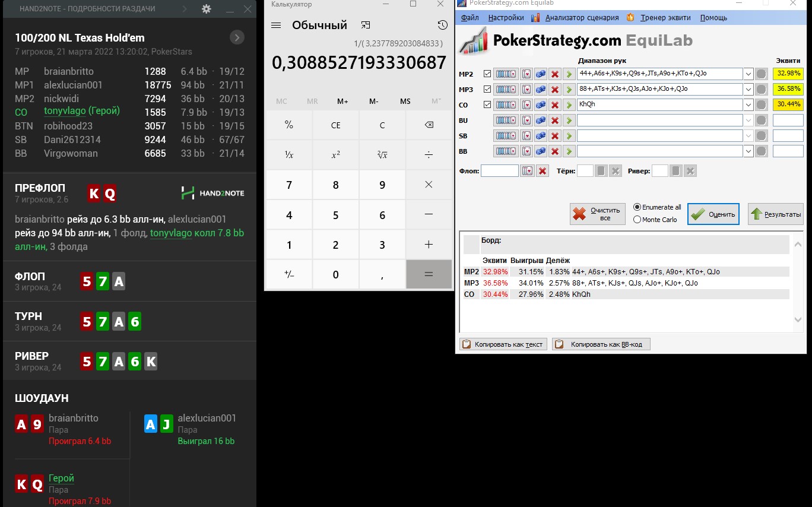Click Копировать как текст button
The height and width of the screenshot is (507, 812).
coord(503,344)
